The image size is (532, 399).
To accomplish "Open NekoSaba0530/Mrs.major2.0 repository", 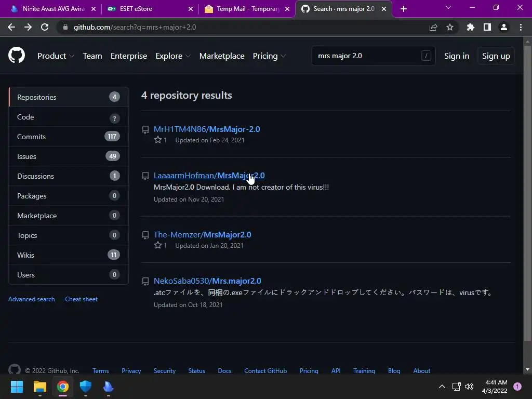I will coord(207,281).
